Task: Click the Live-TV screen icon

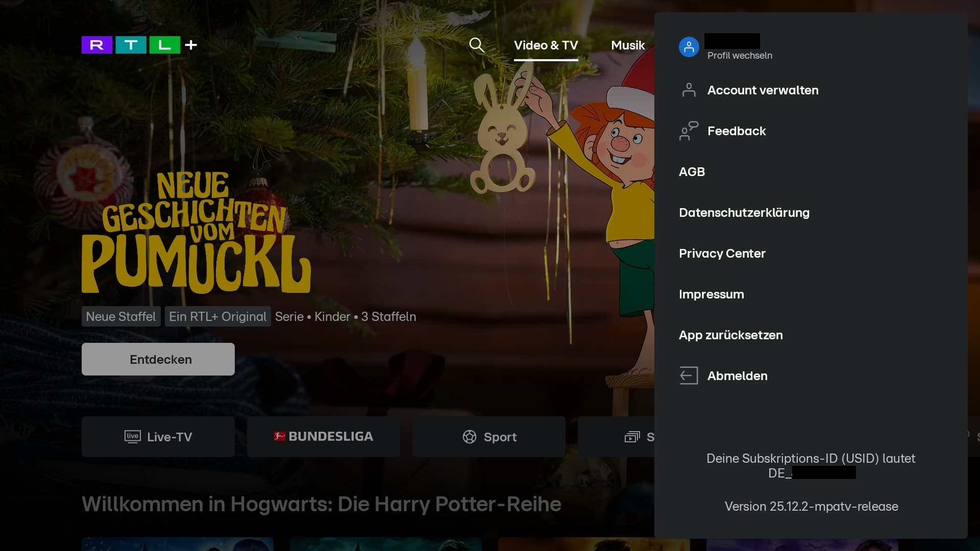Action: (132, 437)
